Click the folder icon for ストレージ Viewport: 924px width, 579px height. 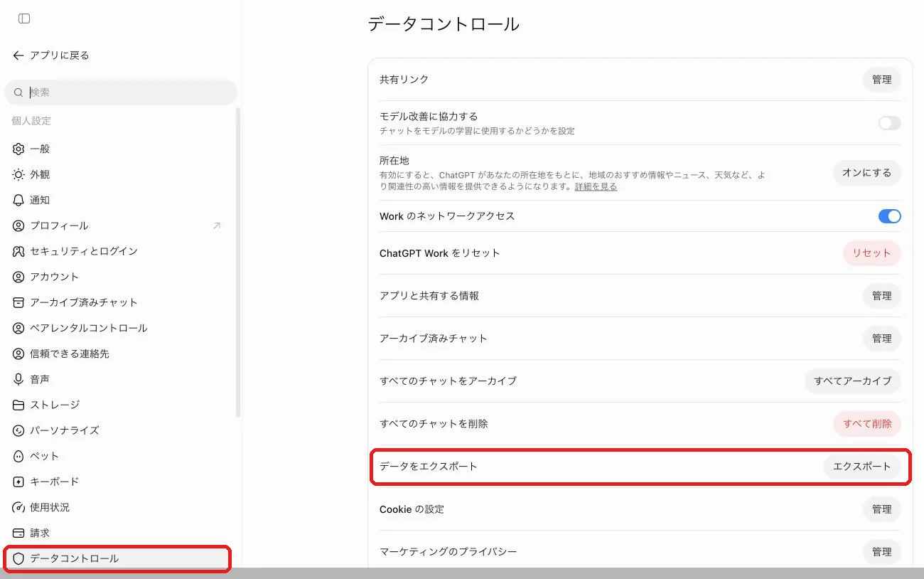point(18,405)
